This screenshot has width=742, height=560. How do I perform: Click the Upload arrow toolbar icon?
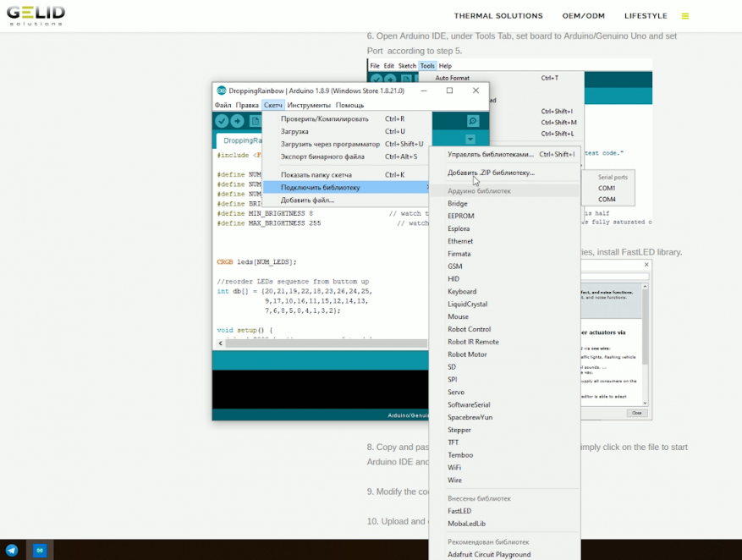point(237,121)
